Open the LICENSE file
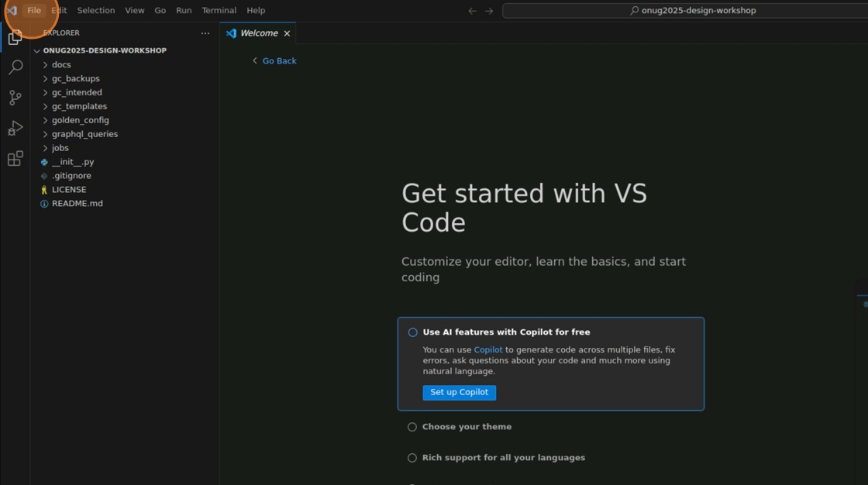This screenshot has height=485, width=868. click(x=69, y=189)
